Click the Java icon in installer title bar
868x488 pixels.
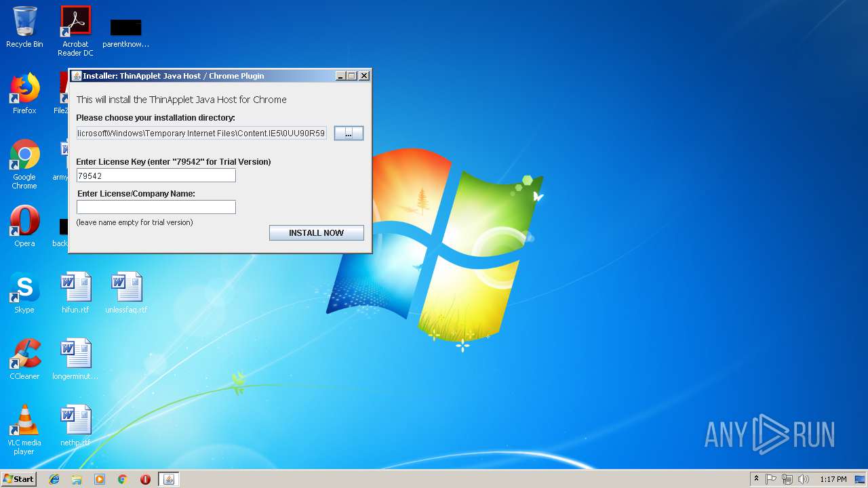[77, 76]
